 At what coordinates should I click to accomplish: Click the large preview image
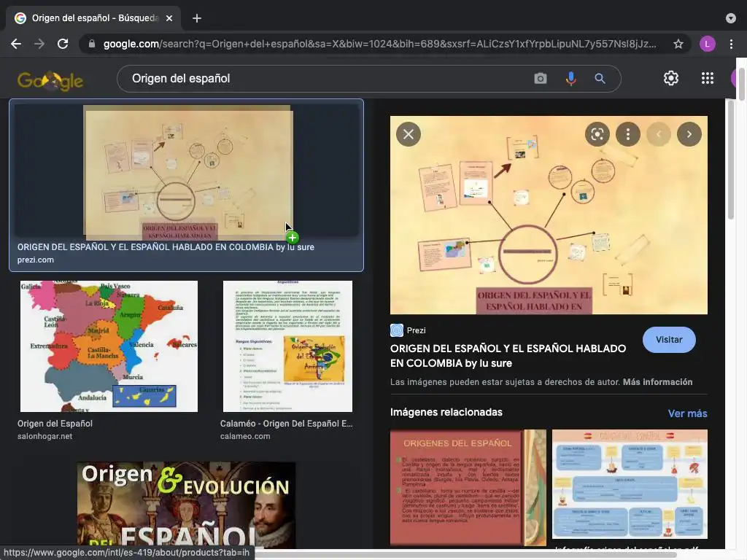(x=549, y=215)
